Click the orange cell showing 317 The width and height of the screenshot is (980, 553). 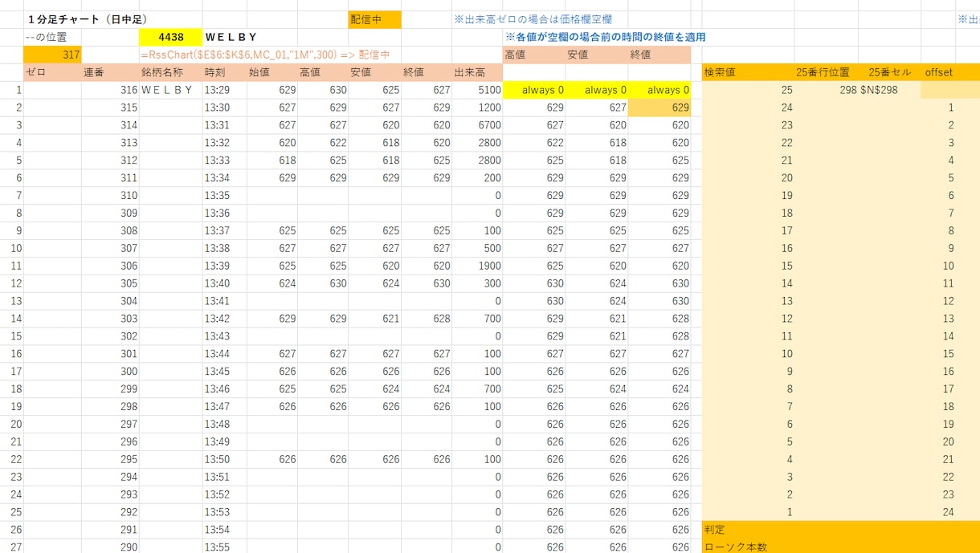pyautogui.click(x=52, y=55)
